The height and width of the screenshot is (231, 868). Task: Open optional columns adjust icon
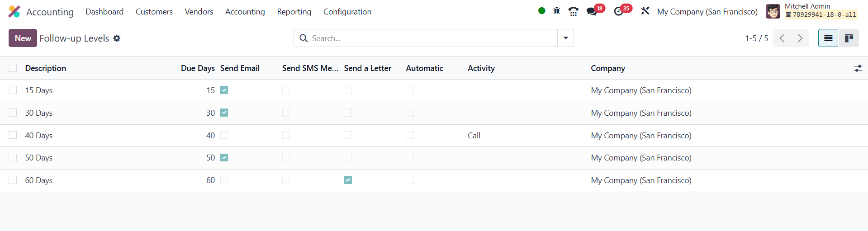click(x=858, y=68)
